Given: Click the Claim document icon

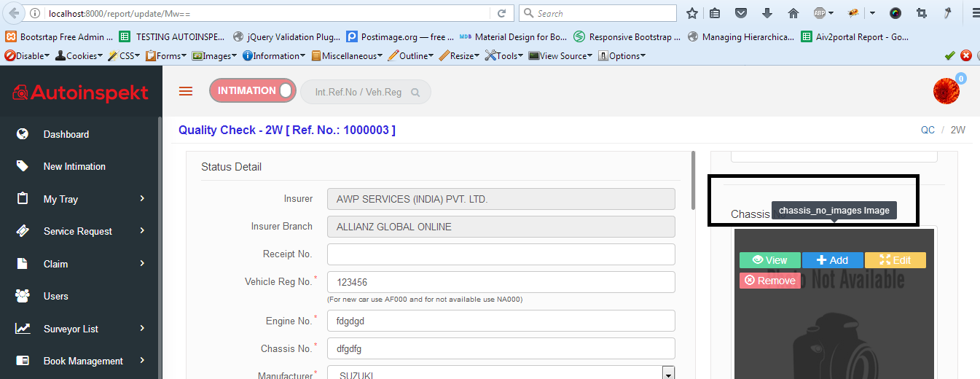Looking at the screenshot, I should [x=23, y=264].
